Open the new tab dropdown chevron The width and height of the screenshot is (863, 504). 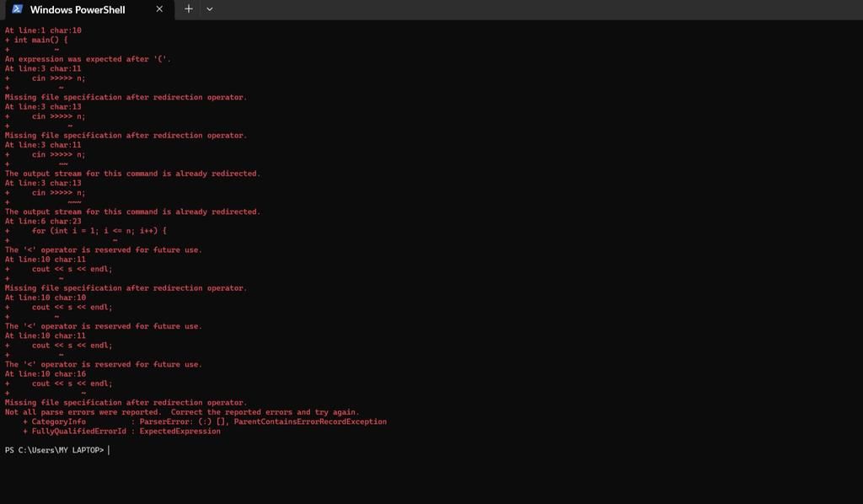[209, 9]
